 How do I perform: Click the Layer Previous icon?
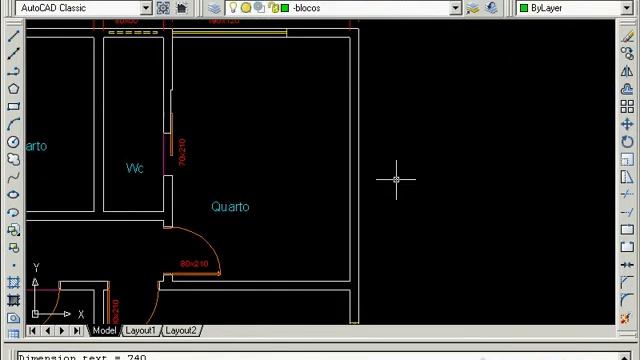tap(491, 8)
